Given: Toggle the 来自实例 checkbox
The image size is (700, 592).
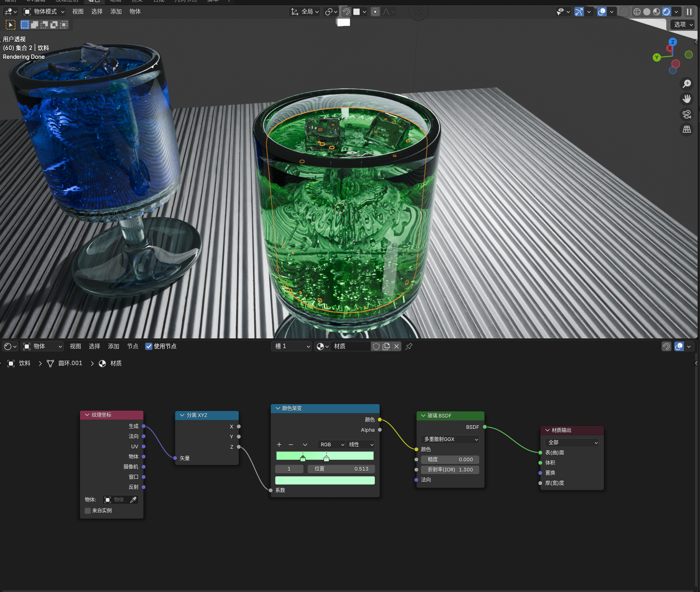Looking at the screenshot, I should [x=88, y=511].
